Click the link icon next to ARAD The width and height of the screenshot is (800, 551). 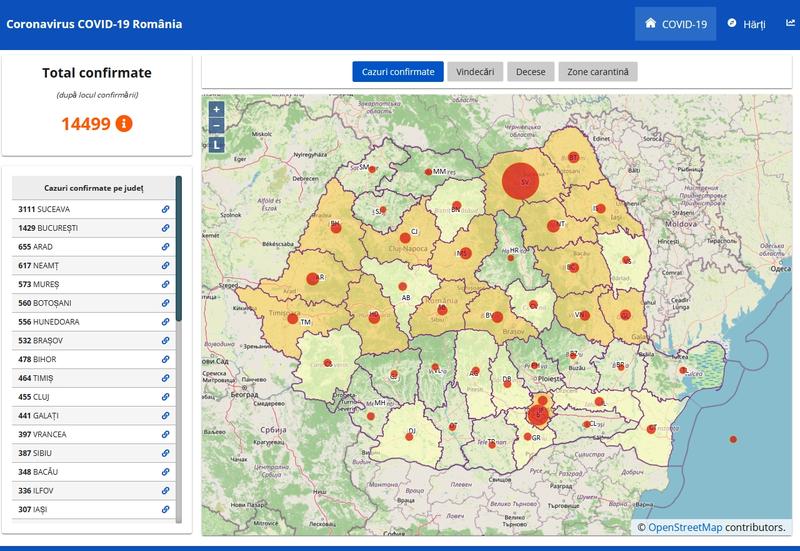[165, 247]
